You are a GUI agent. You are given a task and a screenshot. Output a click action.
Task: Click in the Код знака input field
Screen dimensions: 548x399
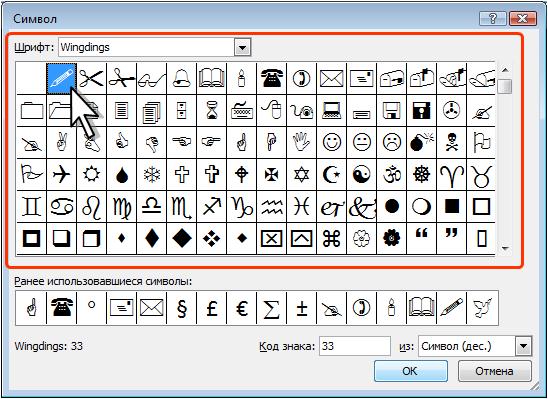(355, 346)
